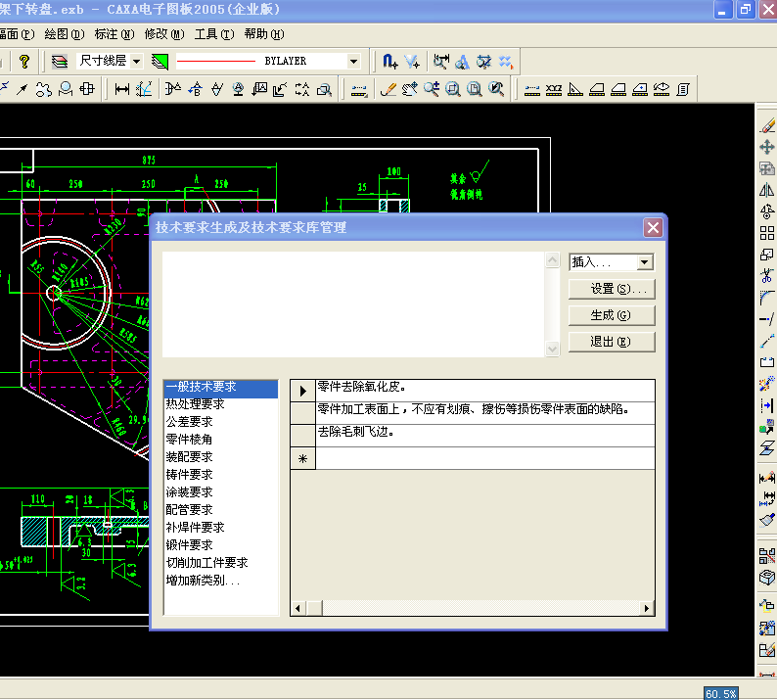Click the funnel pick filter icon
777x700 pixels.
click(x=412, y=62)
